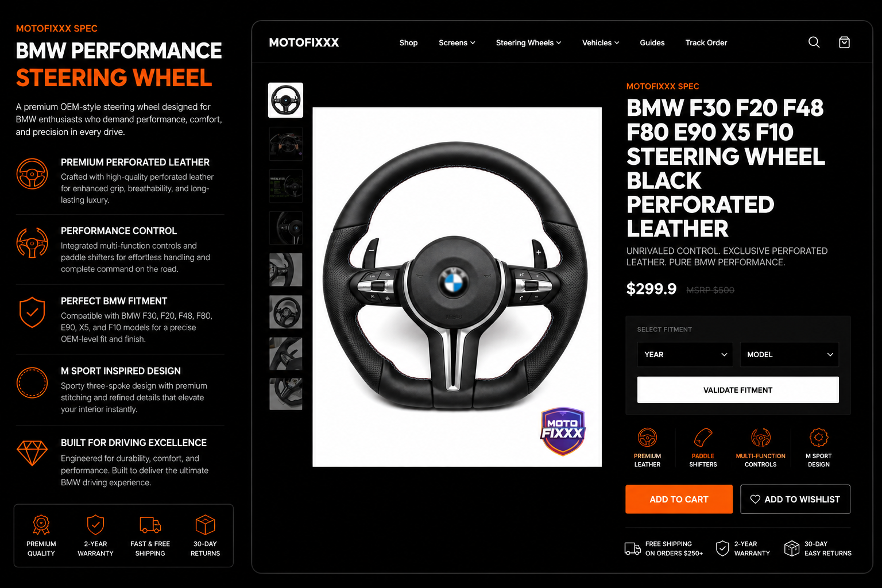This screenshot has height=588, width=882.
Task: Click the 2-Year Warranty shield icon in sidebar
Action: click(x=95, y=524)
